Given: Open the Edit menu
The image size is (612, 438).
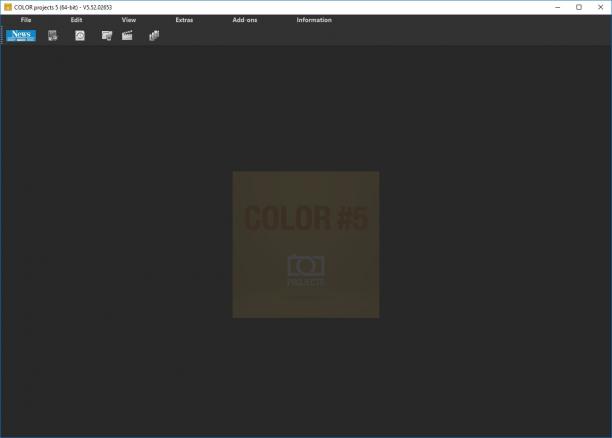Looking at the screenshot, I should [x=76, y=20].
